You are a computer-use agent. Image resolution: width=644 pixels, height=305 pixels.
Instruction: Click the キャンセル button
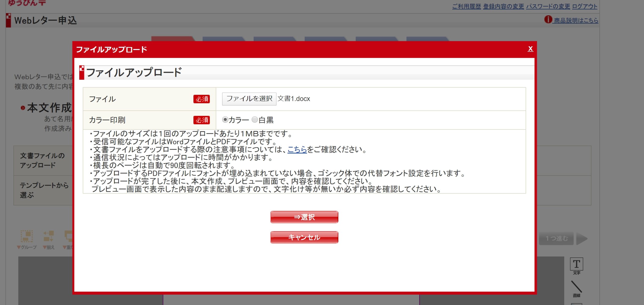pyautogui.click(x=304, y=237)
